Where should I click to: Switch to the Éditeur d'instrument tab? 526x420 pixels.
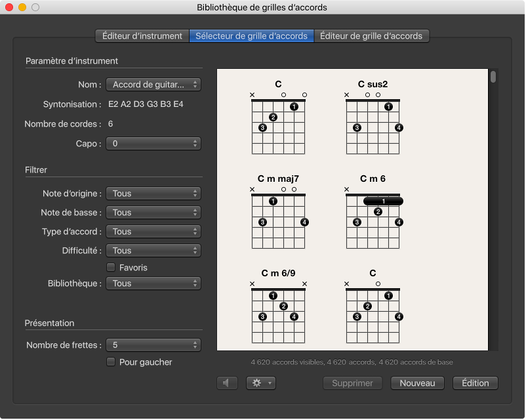(x=142, y=36)
